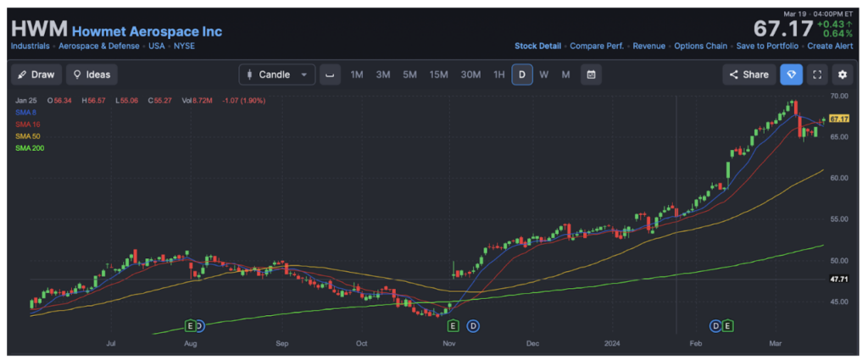Open Compare Perf. link
Screen dimensions: 868x360
tap(597, 46)
